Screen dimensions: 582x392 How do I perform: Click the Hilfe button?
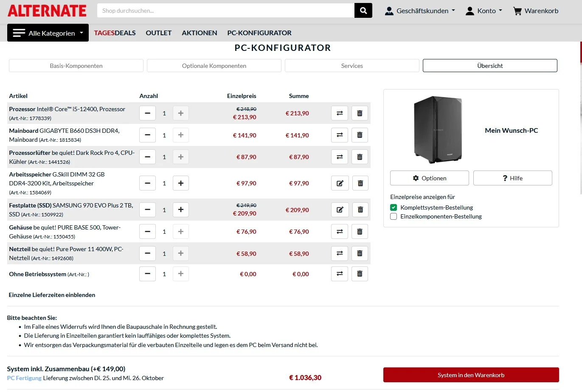coord(513,178)
